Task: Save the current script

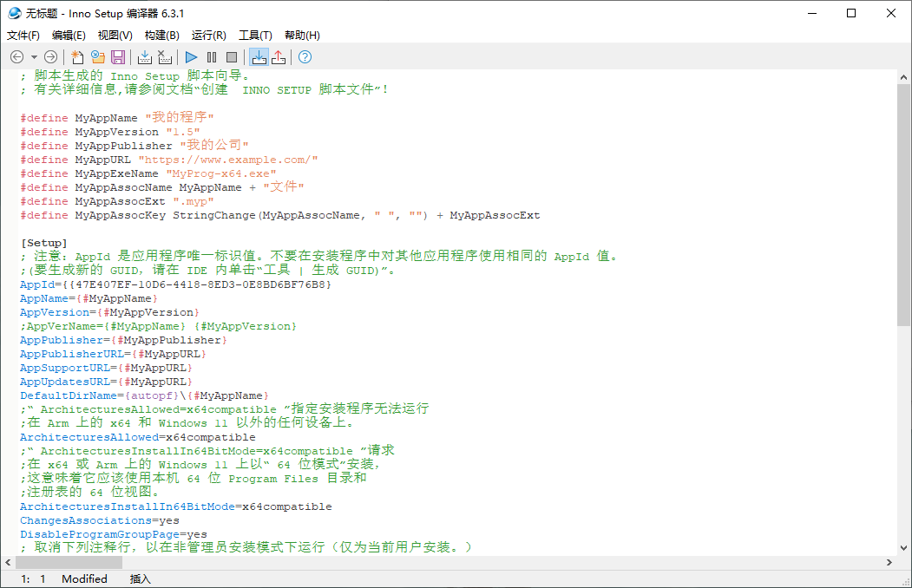Action: pyautogui.click(x=119, y=57)
